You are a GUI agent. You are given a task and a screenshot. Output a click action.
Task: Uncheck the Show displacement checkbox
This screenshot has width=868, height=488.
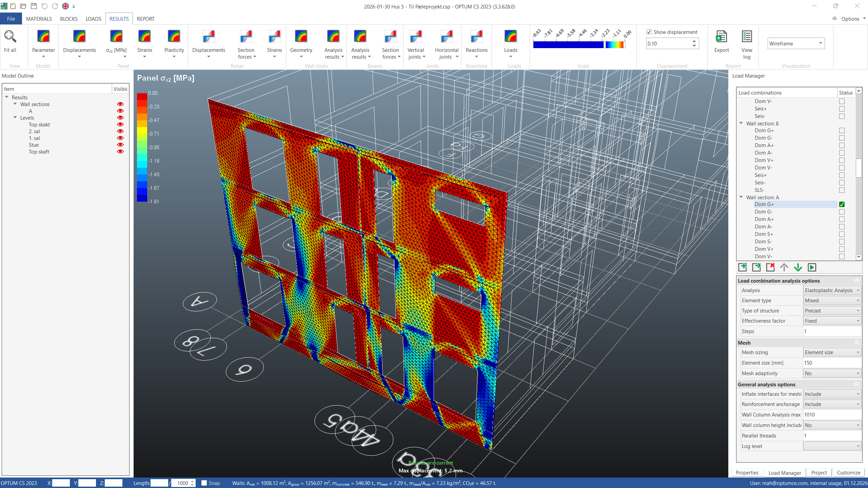click(649, 32)
